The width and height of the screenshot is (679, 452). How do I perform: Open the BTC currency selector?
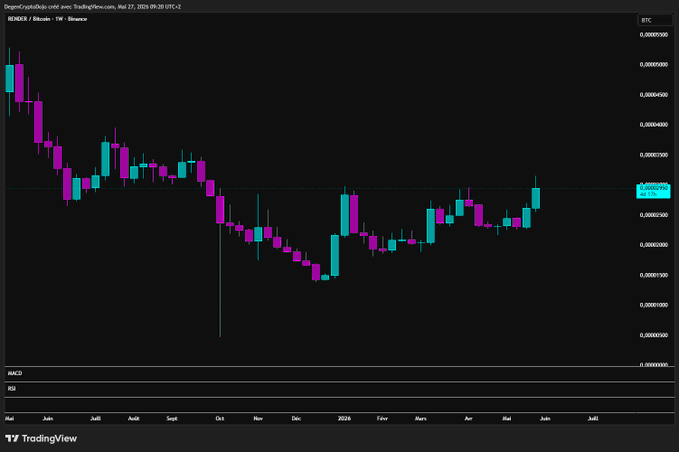coord(654,20)
